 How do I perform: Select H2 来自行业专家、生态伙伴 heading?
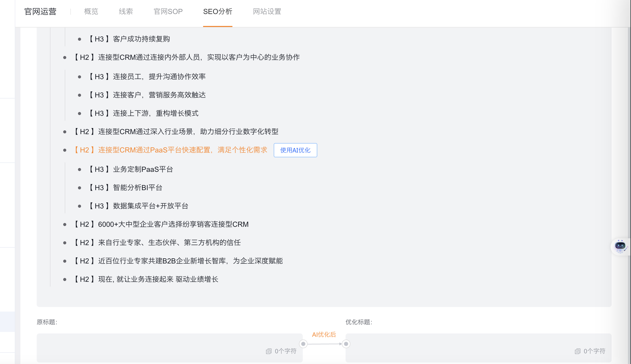click(157, 243)
